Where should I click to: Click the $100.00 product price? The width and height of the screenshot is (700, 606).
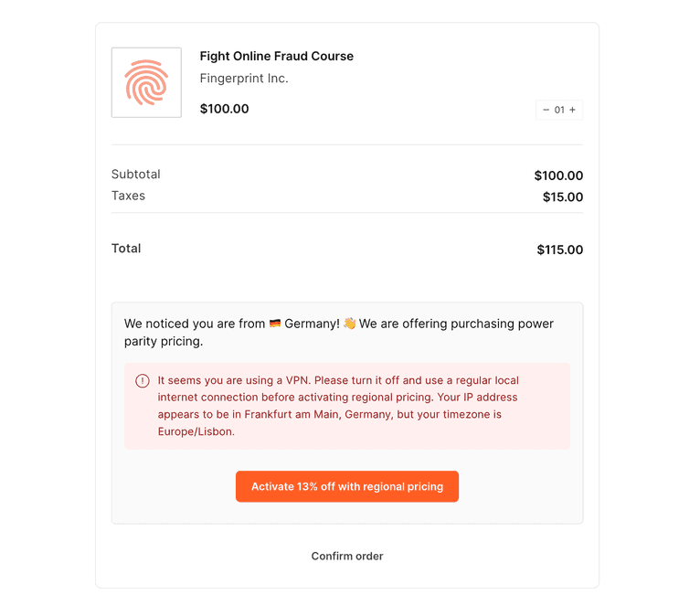click(224, 109)
